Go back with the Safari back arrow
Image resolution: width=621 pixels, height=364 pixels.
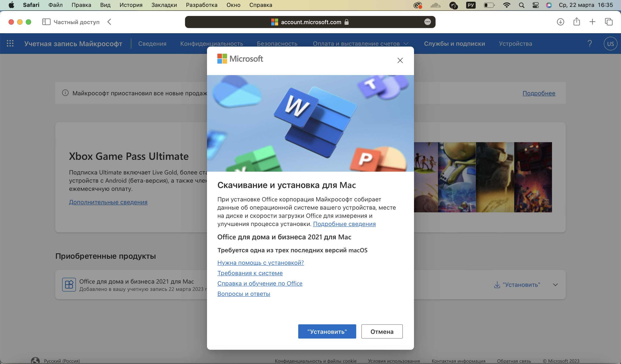pos(109,22)
